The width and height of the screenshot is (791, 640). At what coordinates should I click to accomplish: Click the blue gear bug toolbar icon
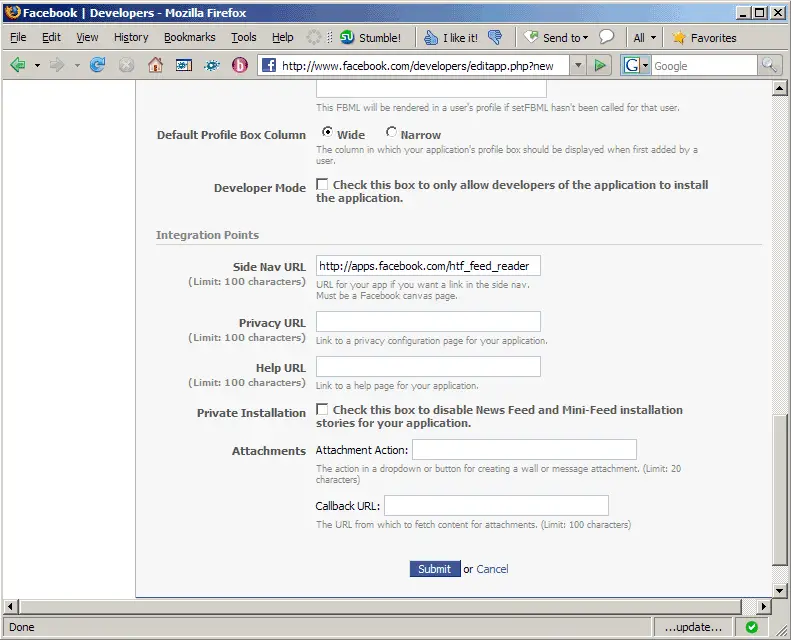212,65
